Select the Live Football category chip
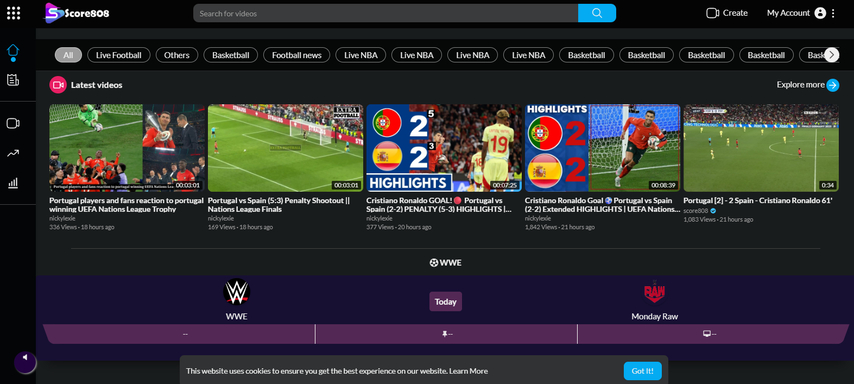 [x=119, y=55]
